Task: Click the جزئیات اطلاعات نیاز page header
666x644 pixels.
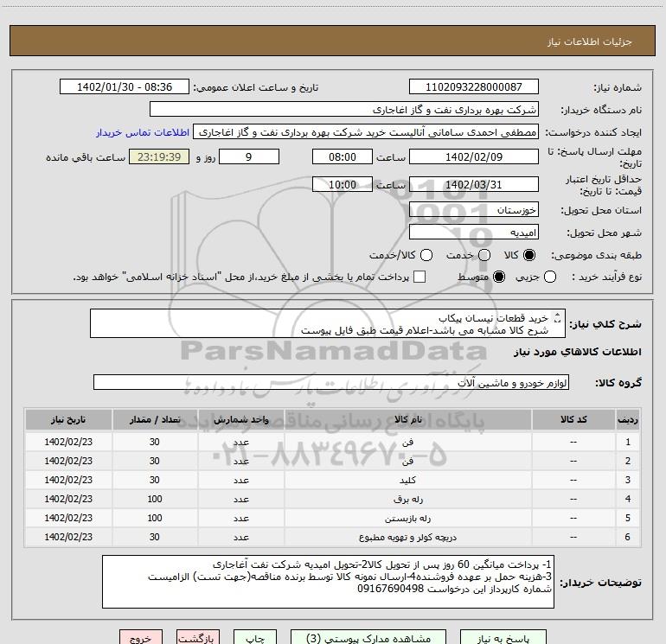Action: tap(589, 41)
